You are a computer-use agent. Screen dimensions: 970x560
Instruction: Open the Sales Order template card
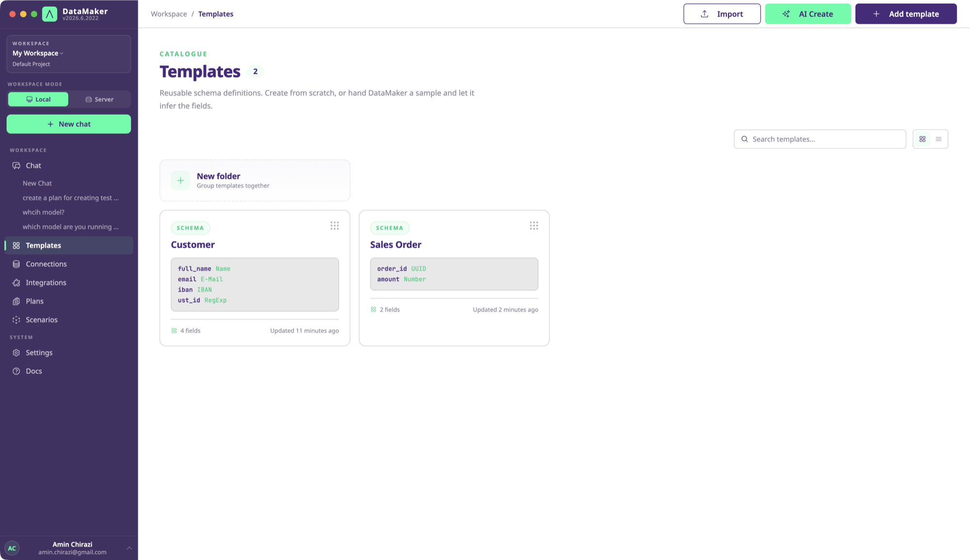(x=454, y=278)
